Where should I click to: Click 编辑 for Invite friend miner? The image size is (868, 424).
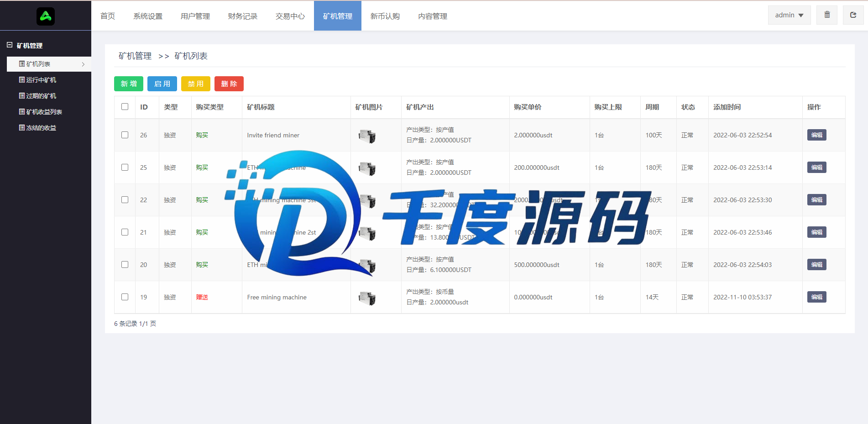(816, 135)
